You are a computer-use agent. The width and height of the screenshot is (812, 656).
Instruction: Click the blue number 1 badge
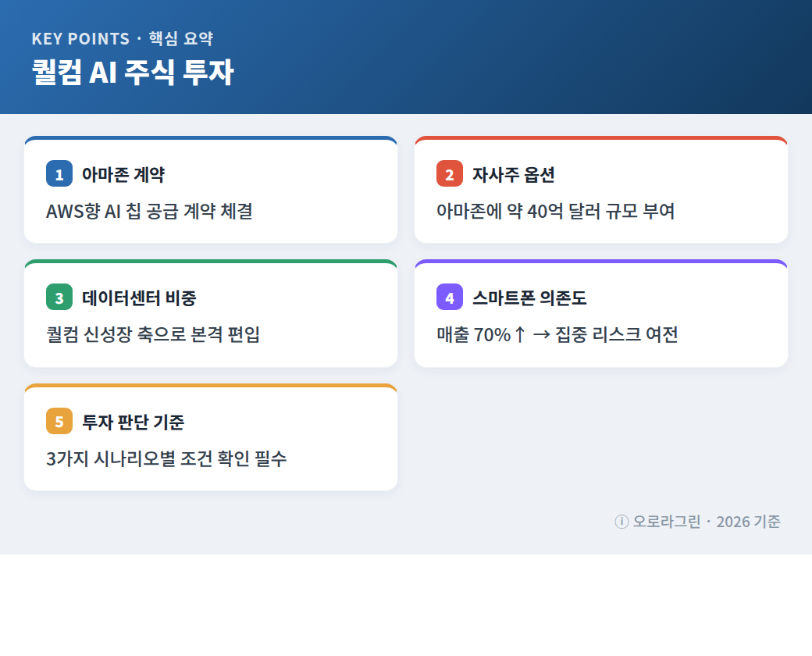tap(59, 173)
